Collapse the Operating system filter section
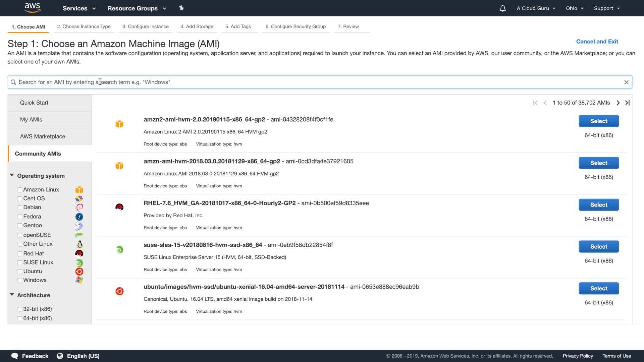Image resolution: width=644 pixels, height=362 pixels. (x=12, y=175)
